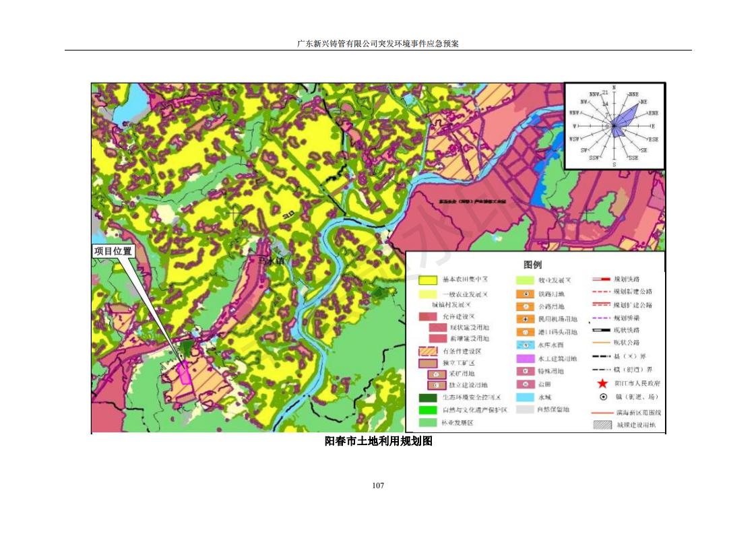Click the 城镇建设用地 gray hatched icon
The width and height of the screenshot is (756, 534).
602,424
